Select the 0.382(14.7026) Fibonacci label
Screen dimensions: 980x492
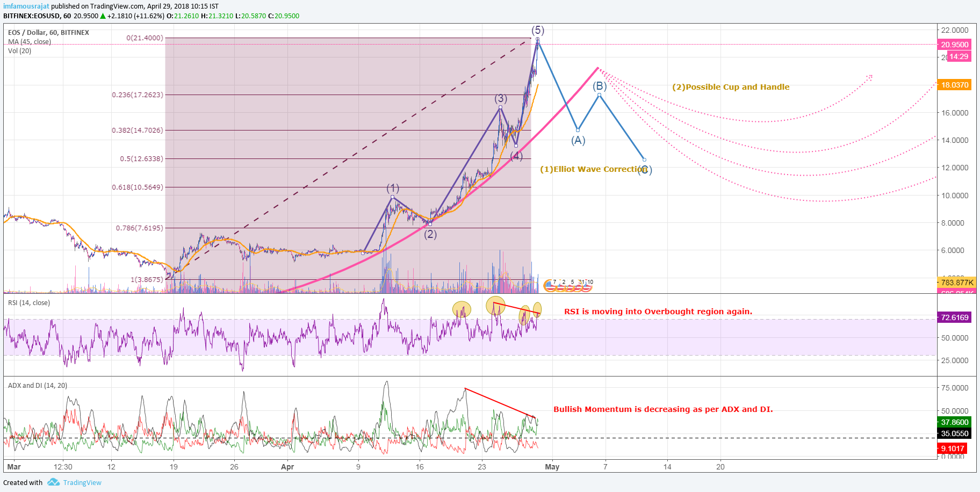138,131
